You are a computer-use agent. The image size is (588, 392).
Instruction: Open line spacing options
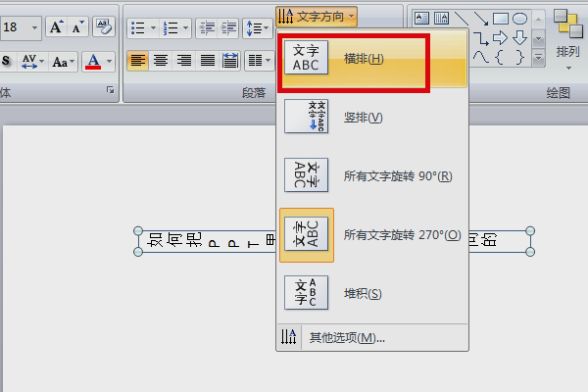257,28
